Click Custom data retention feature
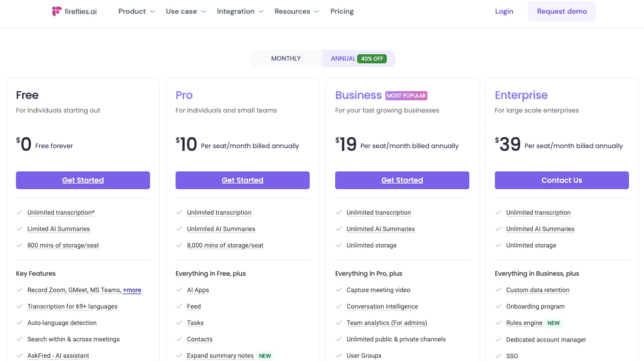 [x=538, y=290]
